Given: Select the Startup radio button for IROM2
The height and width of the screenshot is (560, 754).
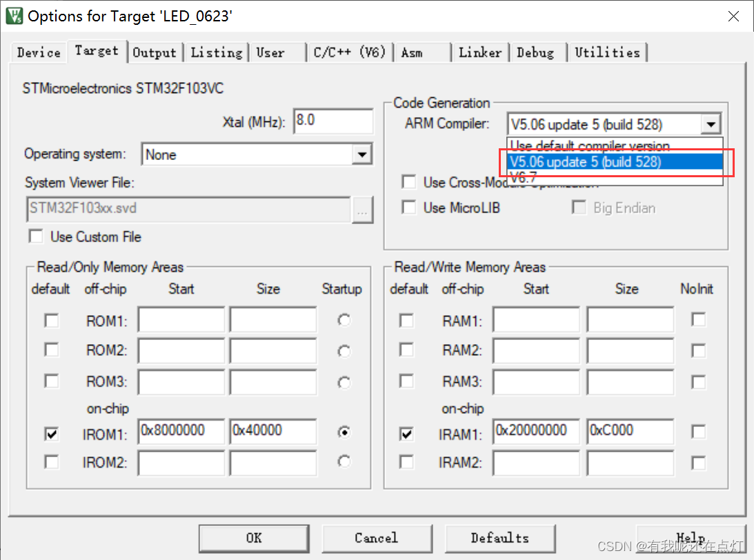Looking at the screenshot, I should pyautogui.click(x=344, y=462).
